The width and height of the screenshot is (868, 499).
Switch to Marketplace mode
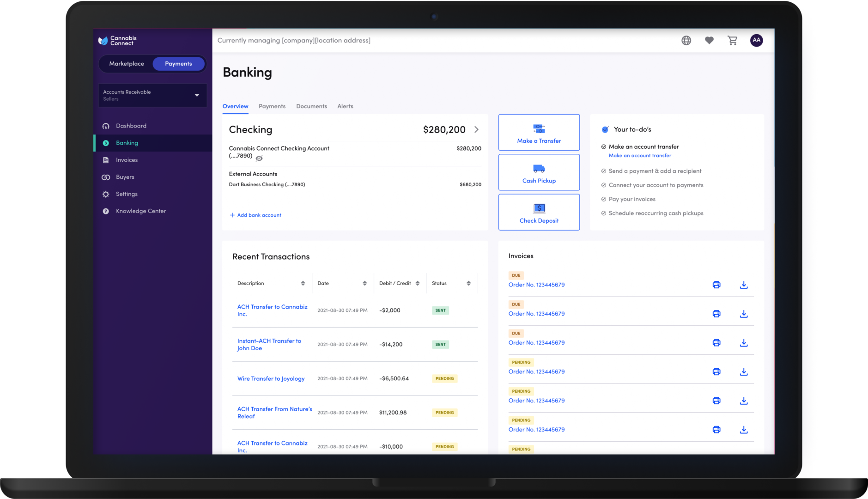[127, 64]
